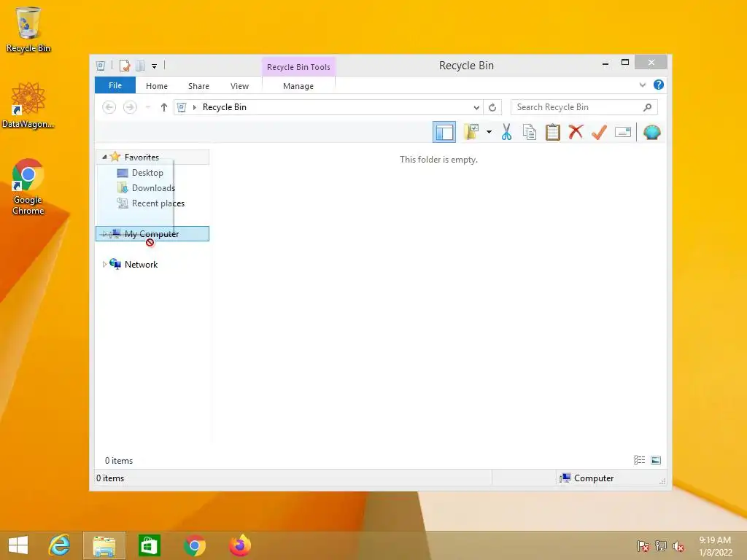Image resolution: width=747 pixels, height=560 pixels.
Task: Click the Cut scissors icon in toolbar
Action: coord(506,132)
